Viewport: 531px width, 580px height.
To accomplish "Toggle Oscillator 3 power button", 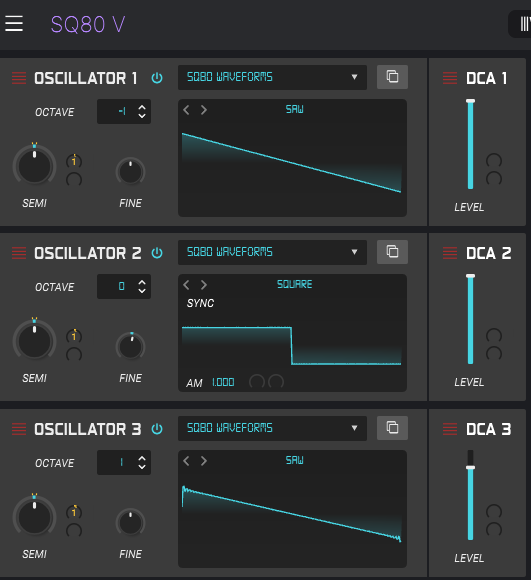I will 157,429.
